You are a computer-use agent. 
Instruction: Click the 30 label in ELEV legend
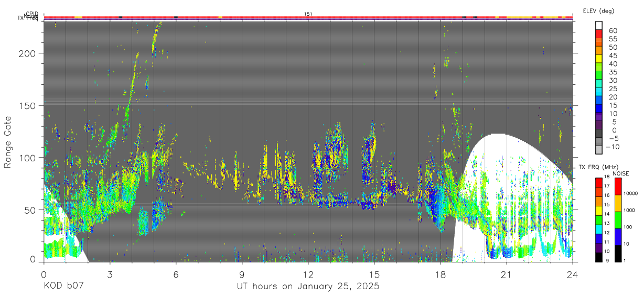pos(613,80)
